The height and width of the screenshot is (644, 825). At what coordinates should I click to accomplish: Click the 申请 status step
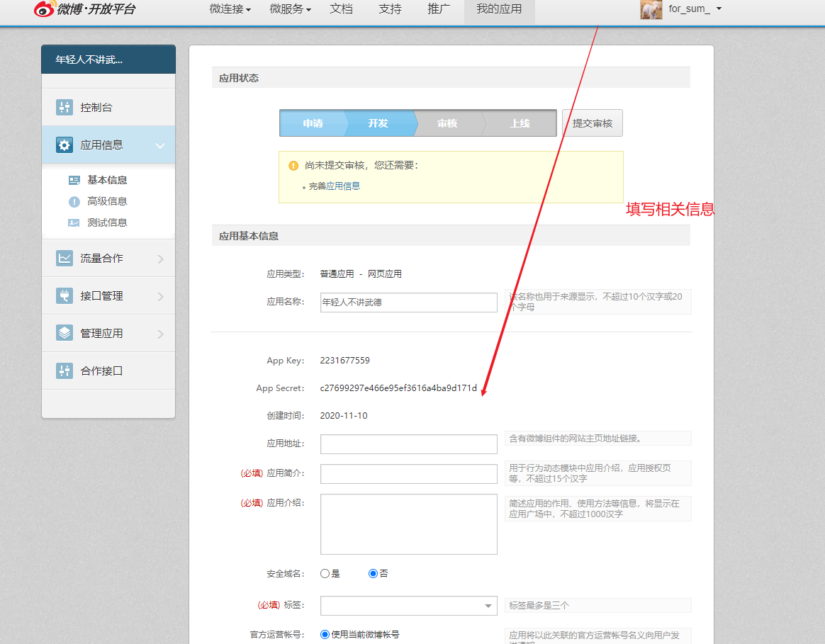(x=313, y=123)
